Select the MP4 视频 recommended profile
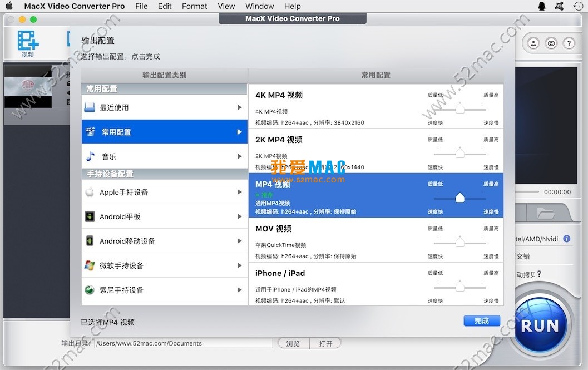588x370 pixels. 375,195
